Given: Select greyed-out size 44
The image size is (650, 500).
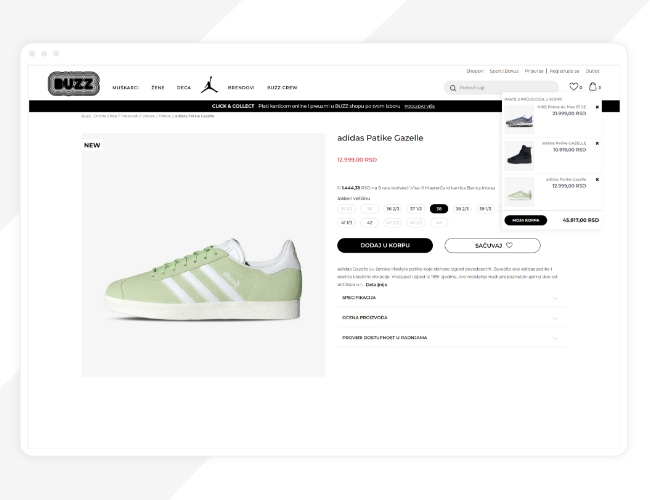Looking at the screenshot, I should pos(439,223).
